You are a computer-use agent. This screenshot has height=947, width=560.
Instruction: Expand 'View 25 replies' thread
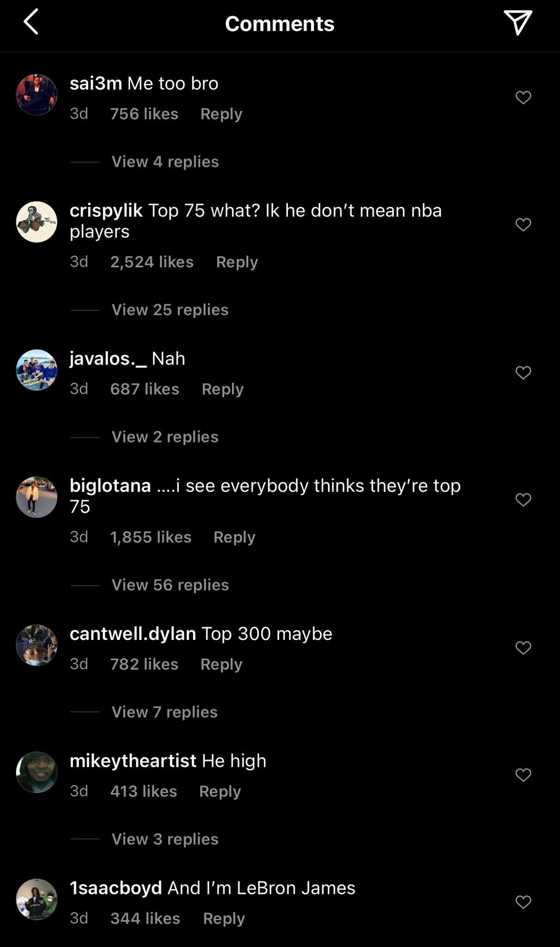(x=170, y=310)
